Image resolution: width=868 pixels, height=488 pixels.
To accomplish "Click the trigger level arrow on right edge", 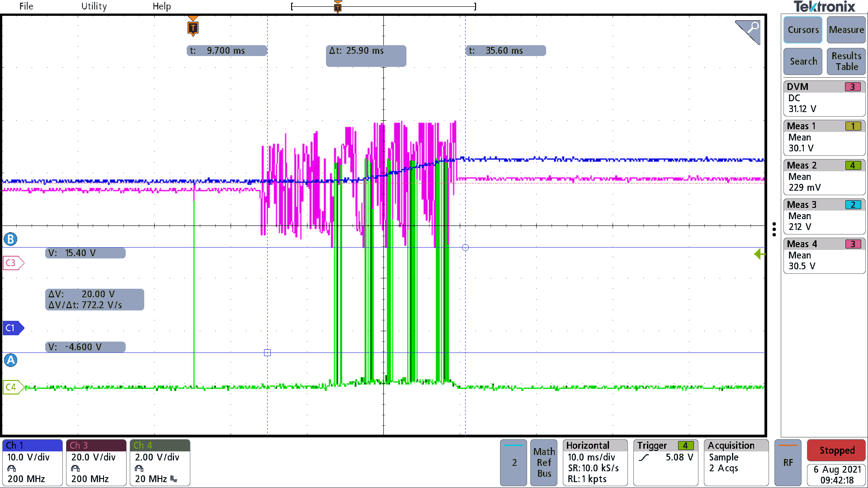I will click(759, 254).
